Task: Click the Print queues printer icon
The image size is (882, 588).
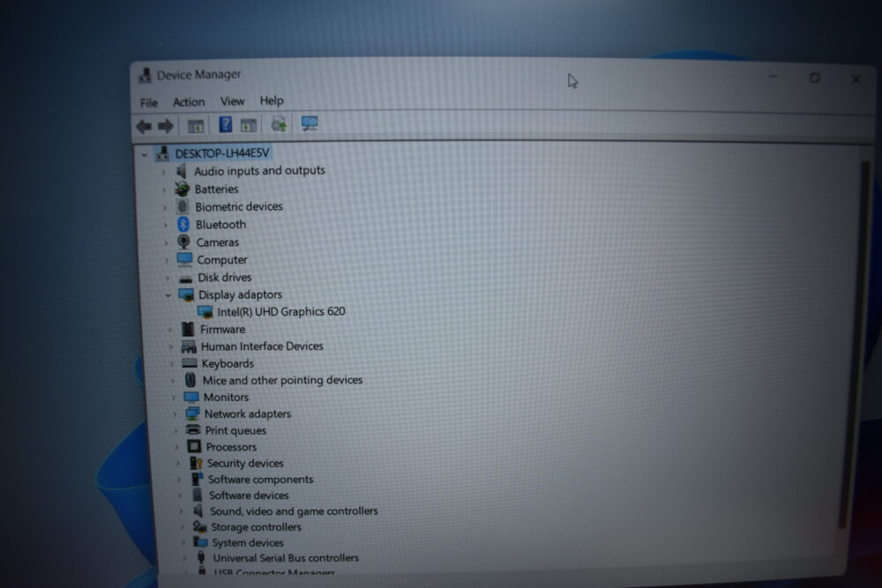Action: tap(193, 430)
